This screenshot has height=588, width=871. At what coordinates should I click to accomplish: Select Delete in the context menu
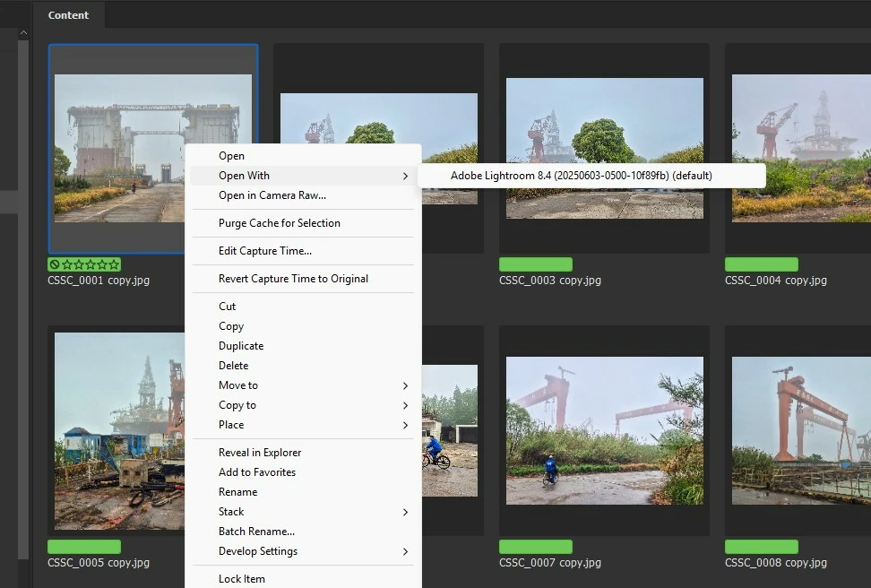pyautogui.click(x=303, y=366)
